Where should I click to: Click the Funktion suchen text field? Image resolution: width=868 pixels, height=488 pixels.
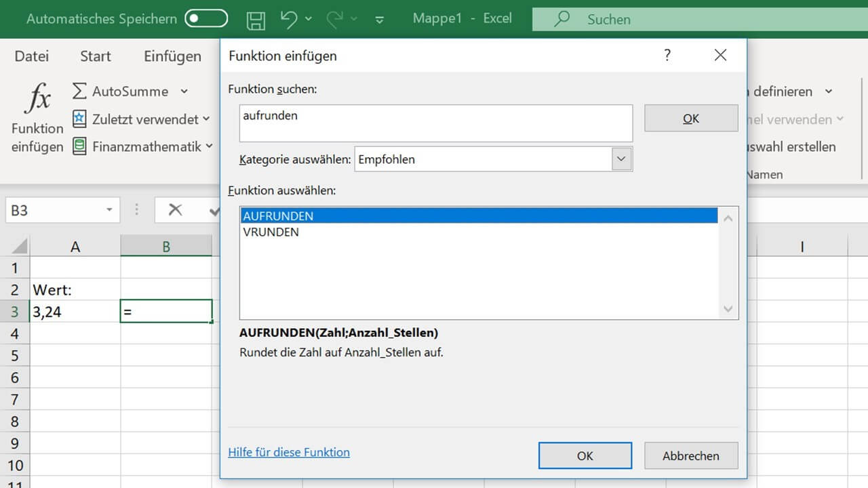pos(436,123)
